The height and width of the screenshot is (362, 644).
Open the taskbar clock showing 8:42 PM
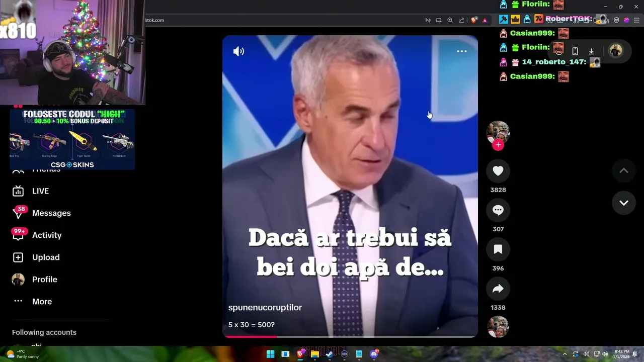(622, 354)
